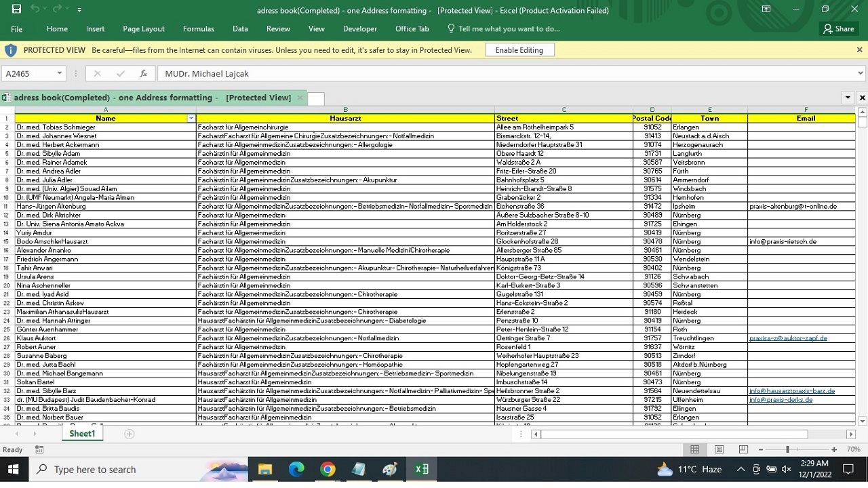The height and width of the screenshot is (488, 868).
Task: Open the Formulas ribbon tab
Action: coord(198,29)
